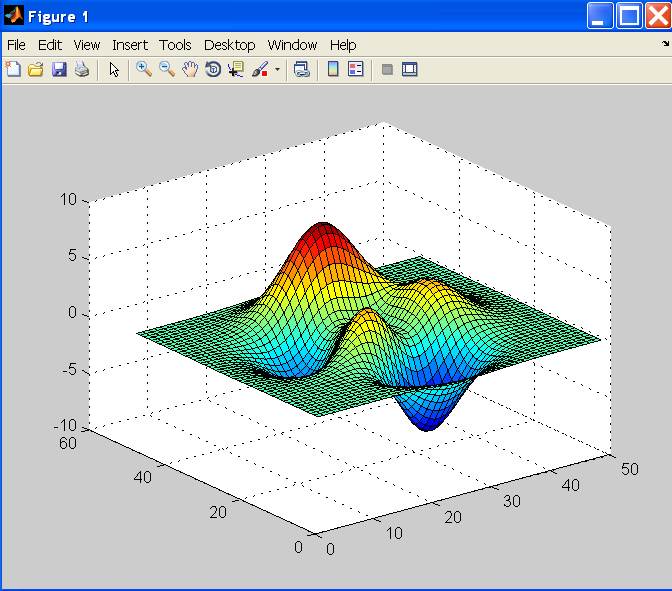Insert a colorbar using the toolbar icon
The height and width of the screenshot is (591, 672).
333,70
